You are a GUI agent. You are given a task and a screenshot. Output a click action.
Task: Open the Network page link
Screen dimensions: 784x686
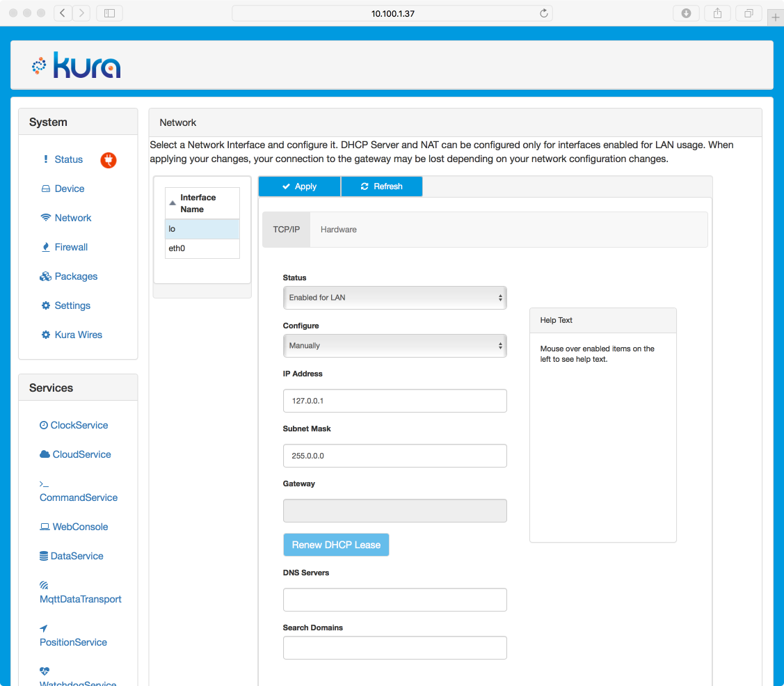pyautogui.click(x=73, y=218)
